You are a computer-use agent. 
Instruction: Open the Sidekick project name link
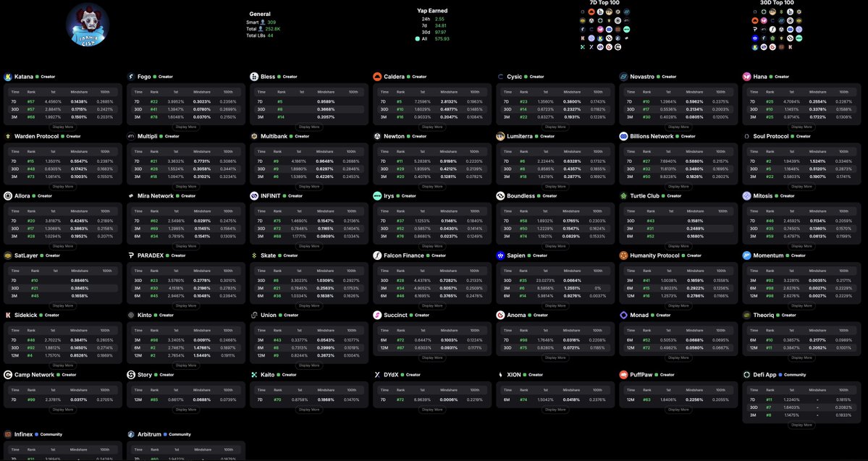(x=26, y=316)
